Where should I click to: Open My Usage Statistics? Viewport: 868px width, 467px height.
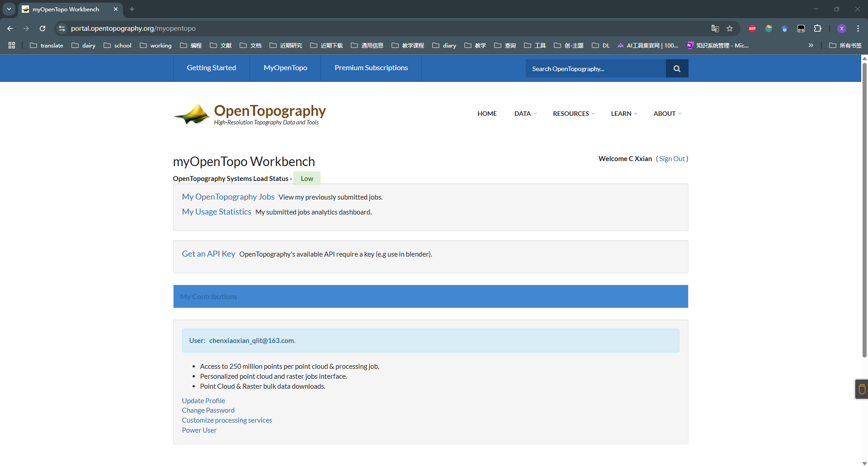[x=217, y=212]
